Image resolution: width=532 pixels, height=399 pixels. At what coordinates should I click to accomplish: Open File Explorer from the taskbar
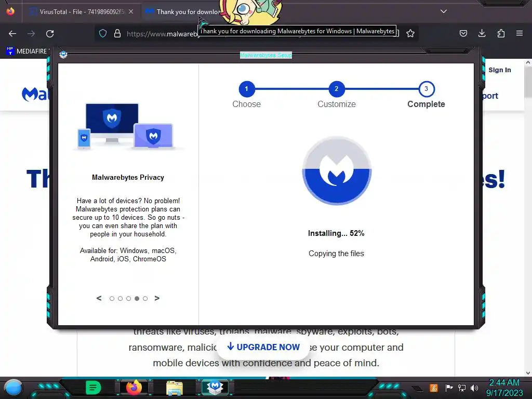175,388
